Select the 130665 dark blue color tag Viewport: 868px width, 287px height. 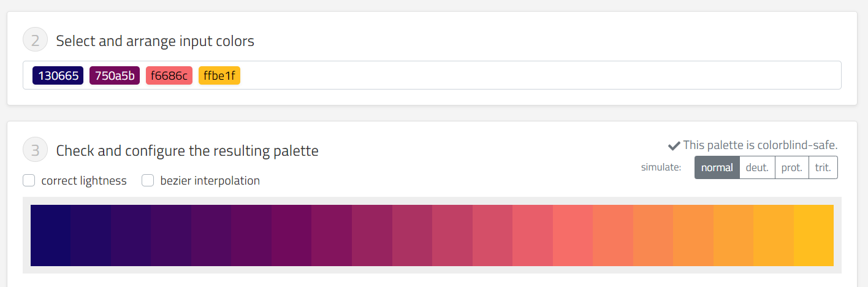(x=58, y=75)
